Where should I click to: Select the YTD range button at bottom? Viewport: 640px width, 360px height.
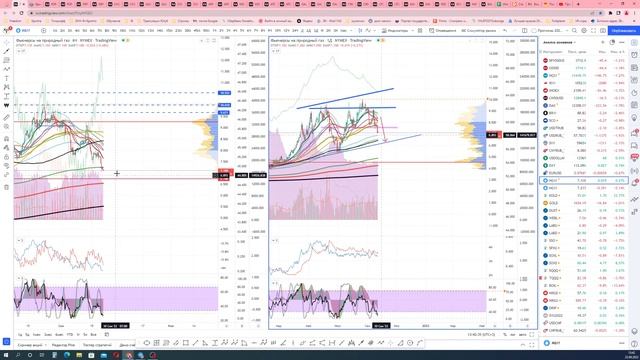(x=70, y=335)
